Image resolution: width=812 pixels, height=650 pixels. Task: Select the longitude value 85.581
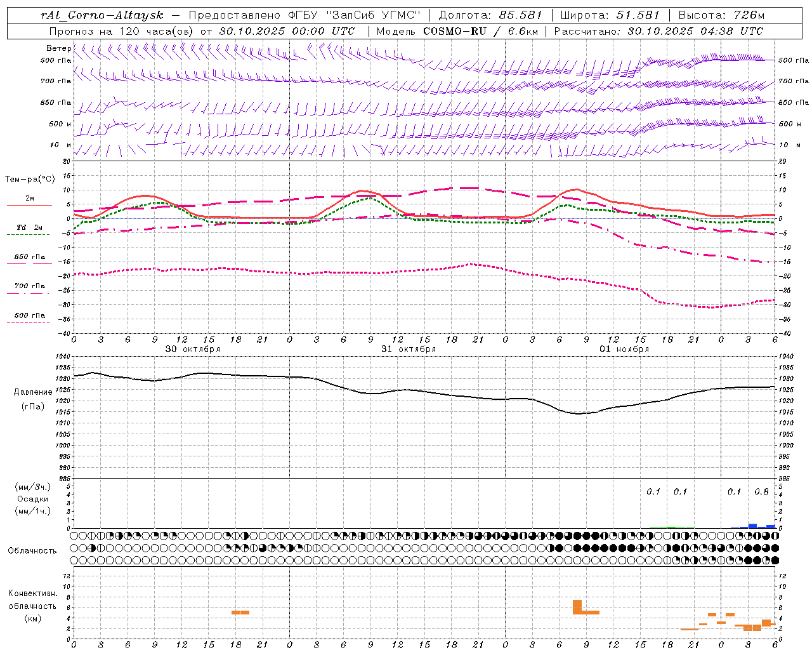[x=520, y=15]
